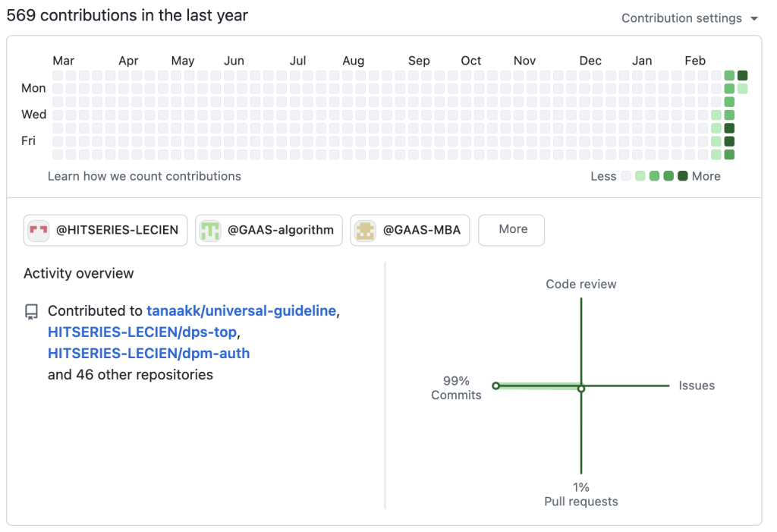Open Learn how we count contributions link
Image resolution: width=777 pixels, height=532 pixels.
[x=144, y=176]
